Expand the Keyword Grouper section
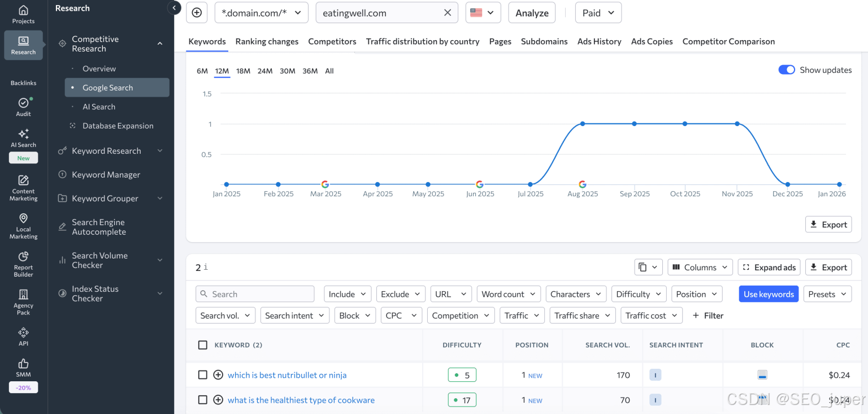Screen dimensions: 868x414 pyautogui.click(x=160, y=199)
